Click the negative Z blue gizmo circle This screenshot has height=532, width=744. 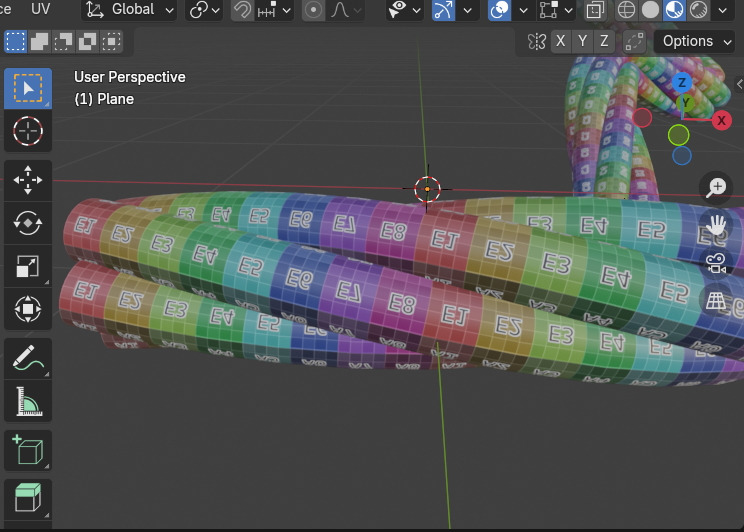(x=682, y=156)
